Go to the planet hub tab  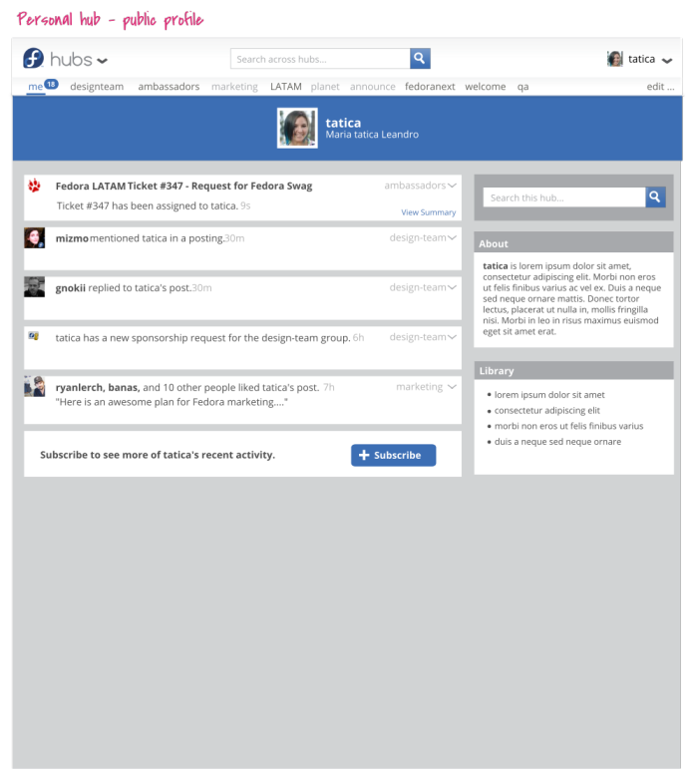point(325,87)
